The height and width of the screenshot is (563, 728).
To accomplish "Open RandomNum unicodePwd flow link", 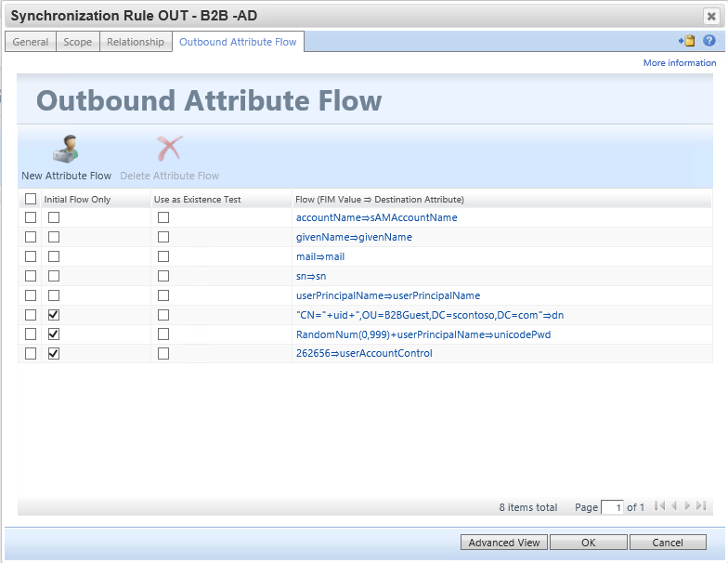I will coord(423,334).
